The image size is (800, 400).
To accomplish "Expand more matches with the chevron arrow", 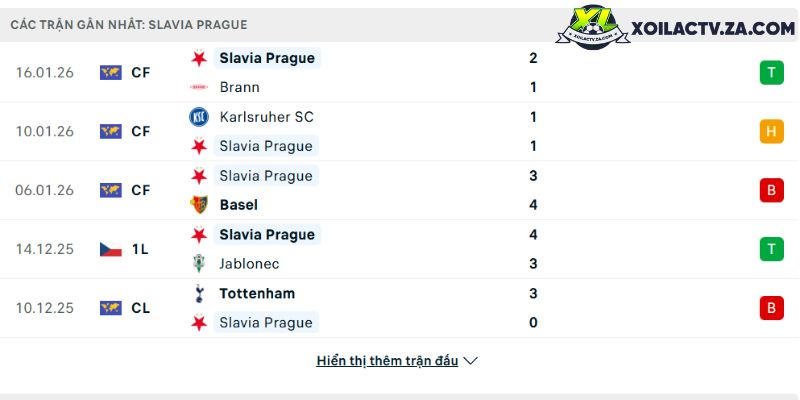I will 471,361.
